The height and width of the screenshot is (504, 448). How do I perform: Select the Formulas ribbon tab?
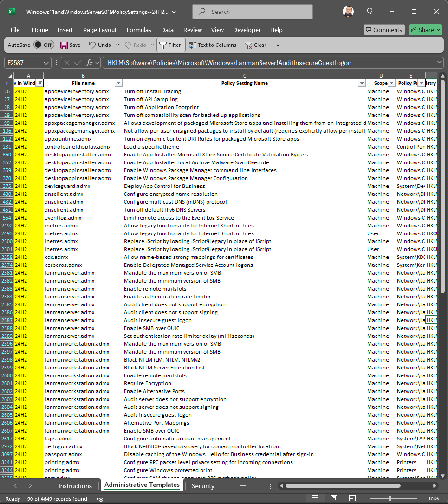click(x=139, y=30)
